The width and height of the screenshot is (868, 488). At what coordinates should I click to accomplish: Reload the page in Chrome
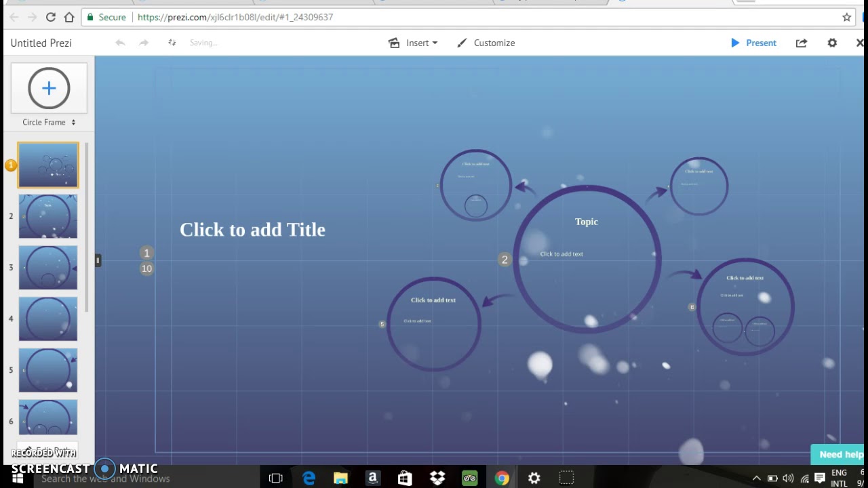[50, 17]
